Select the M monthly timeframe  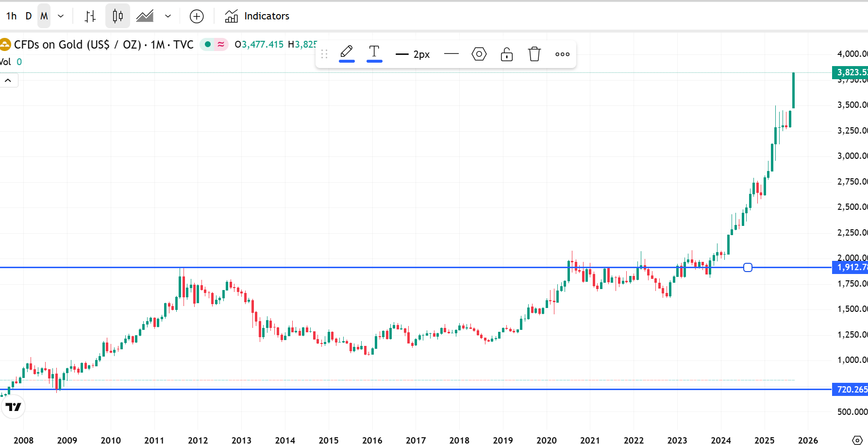click(x=44, y=16)
